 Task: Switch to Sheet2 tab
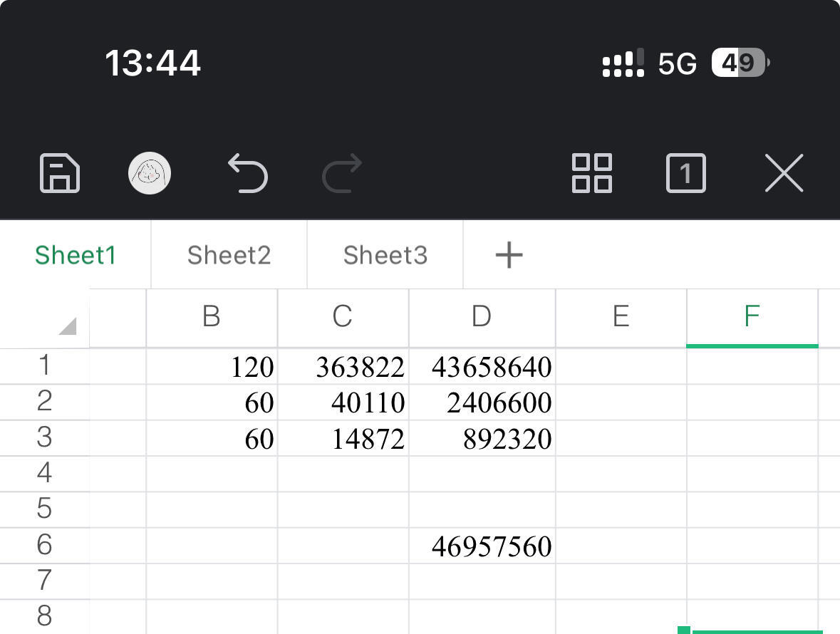(x=229, y=255)
